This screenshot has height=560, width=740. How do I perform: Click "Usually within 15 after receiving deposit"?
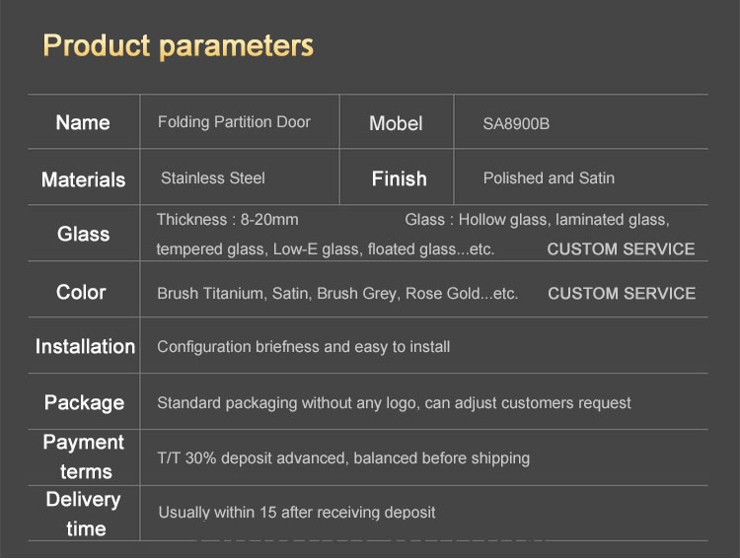296,513
